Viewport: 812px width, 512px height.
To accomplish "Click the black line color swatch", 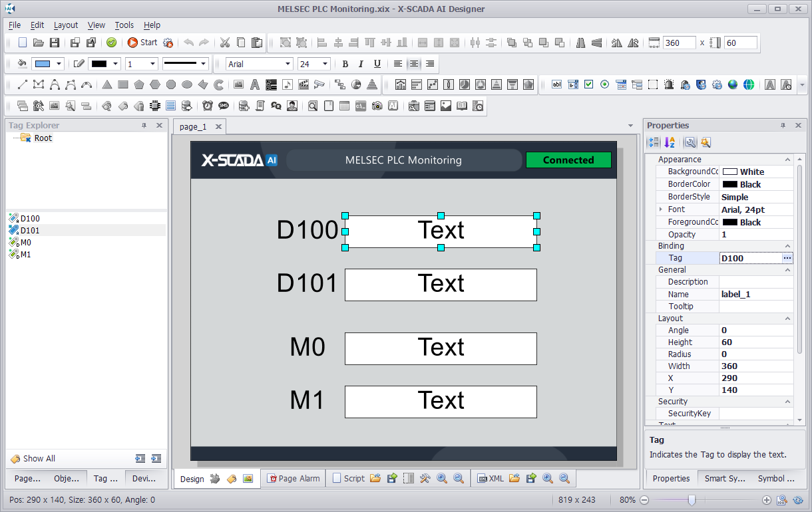I will point(99,64).
